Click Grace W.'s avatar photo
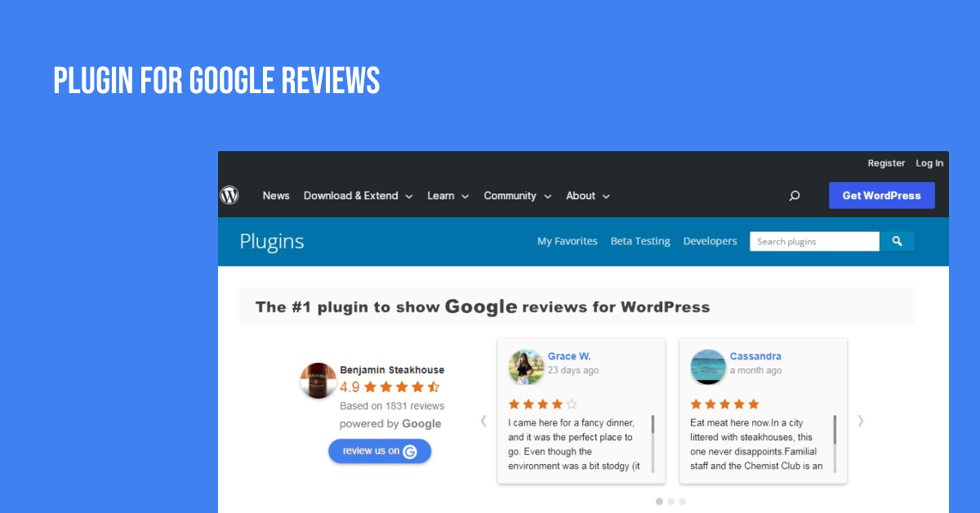Viewport: 980px width, 513px height. [x=526, y=368]
